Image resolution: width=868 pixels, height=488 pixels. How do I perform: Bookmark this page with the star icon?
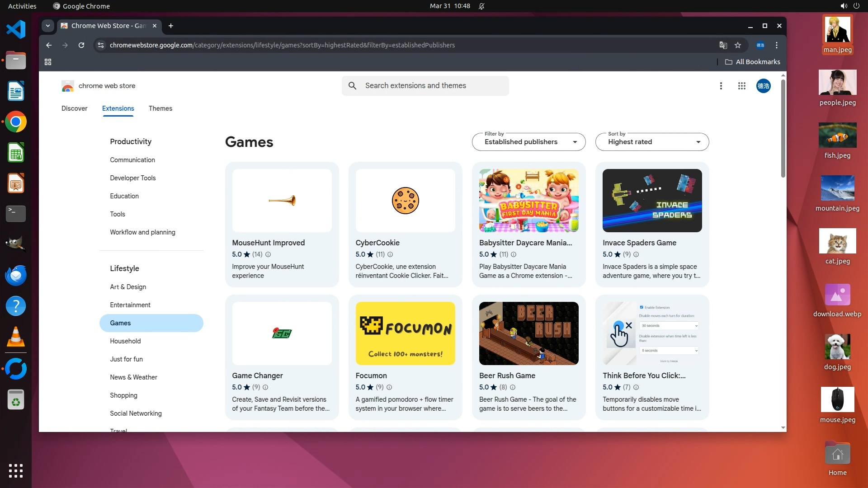738,45
